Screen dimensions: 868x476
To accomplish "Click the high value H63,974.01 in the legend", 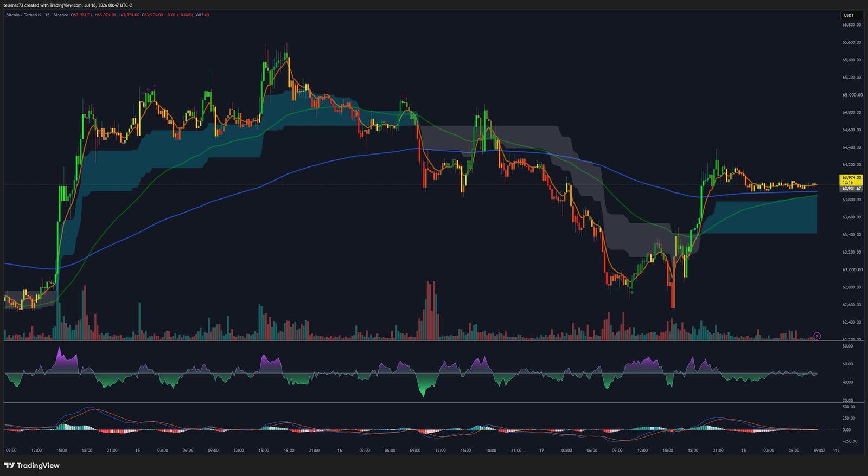I will click(x=105, y=15).
